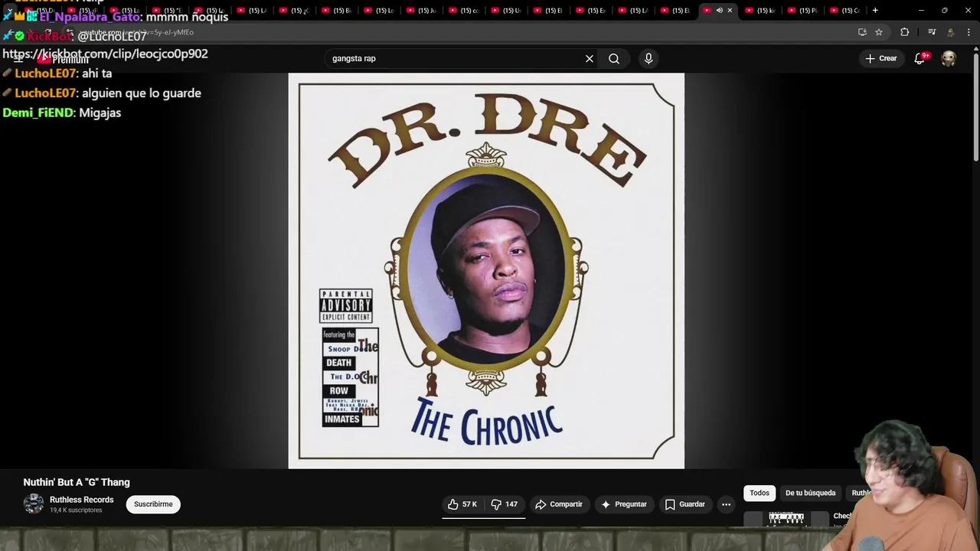Share the video via Compartir
The image size is (980, 551).
point(559,504)
